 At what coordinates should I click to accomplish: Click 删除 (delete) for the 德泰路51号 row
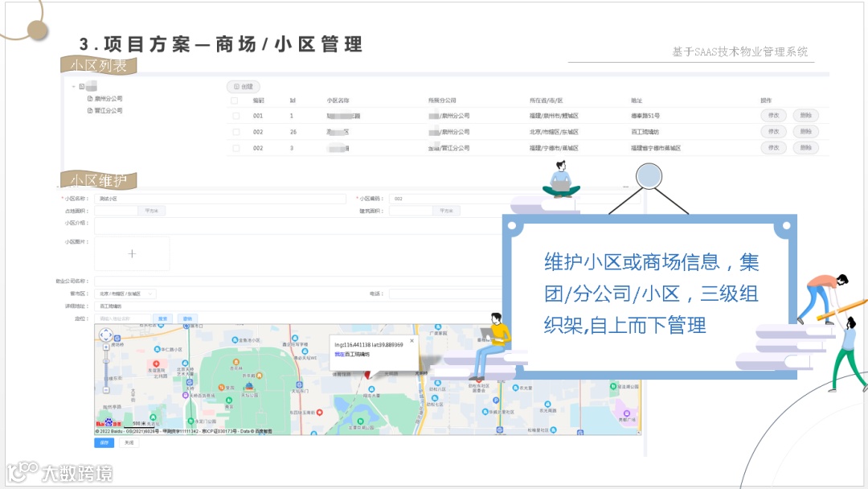[x=805, y=115]
